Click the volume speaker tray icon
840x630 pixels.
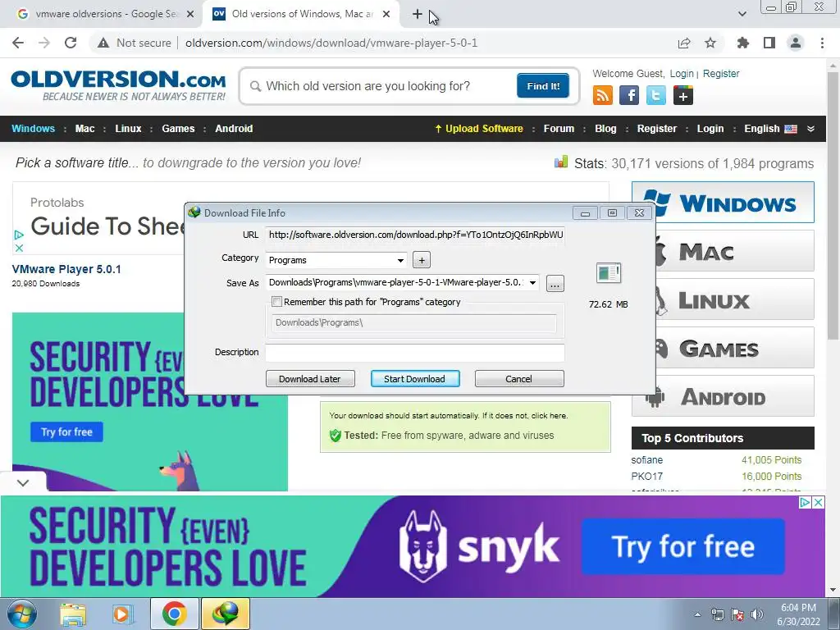click(x=756, y=614)
